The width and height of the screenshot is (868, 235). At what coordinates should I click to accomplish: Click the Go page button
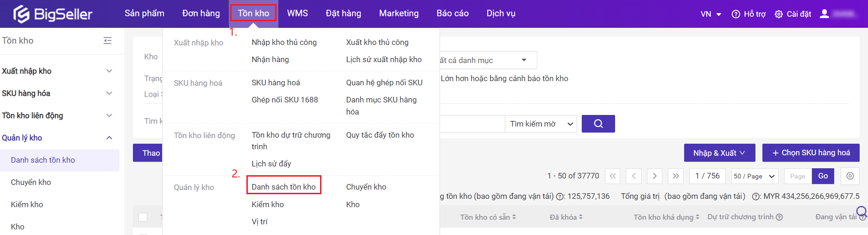(x=823, y=176)
